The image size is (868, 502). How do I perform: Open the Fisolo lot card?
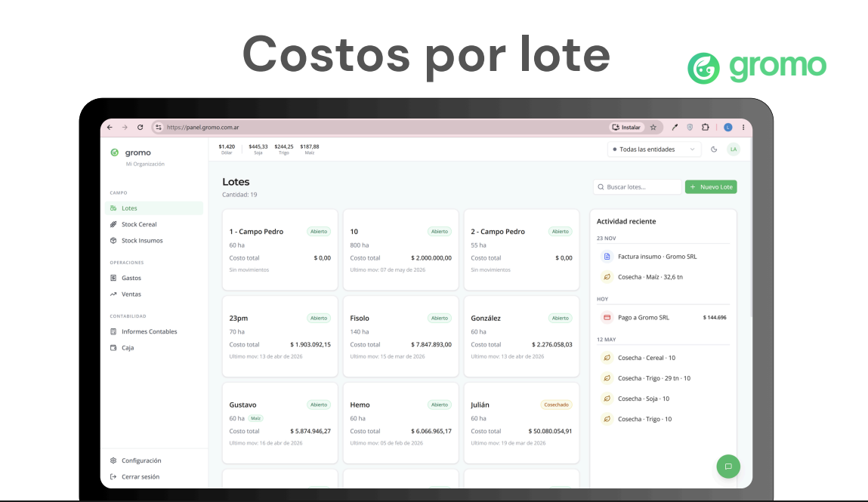401,336
